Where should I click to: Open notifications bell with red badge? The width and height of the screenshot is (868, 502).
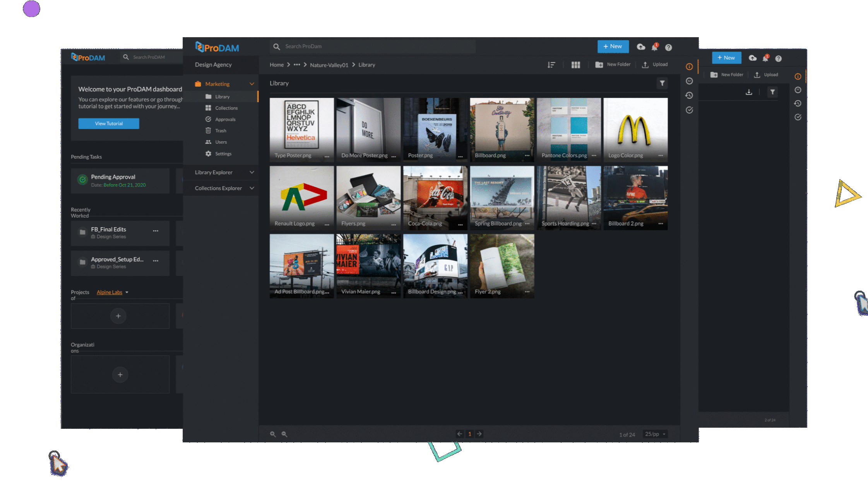click(x=654, y=47)
